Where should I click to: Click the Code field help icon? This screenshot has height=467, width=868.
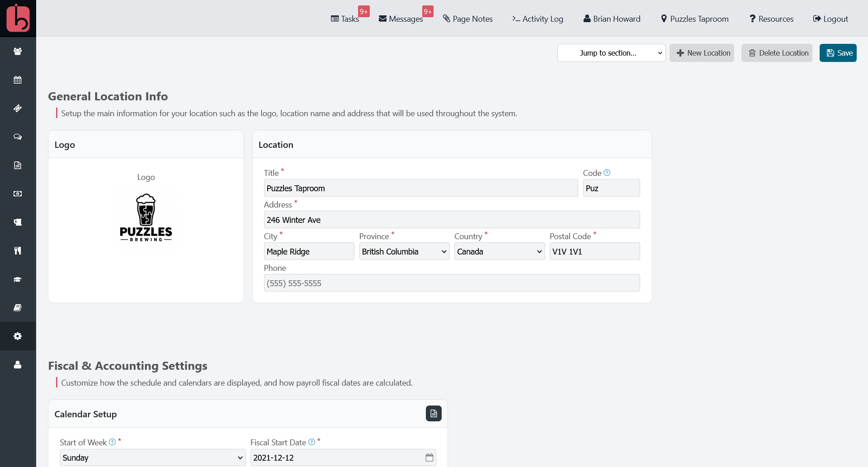(607, 172)
